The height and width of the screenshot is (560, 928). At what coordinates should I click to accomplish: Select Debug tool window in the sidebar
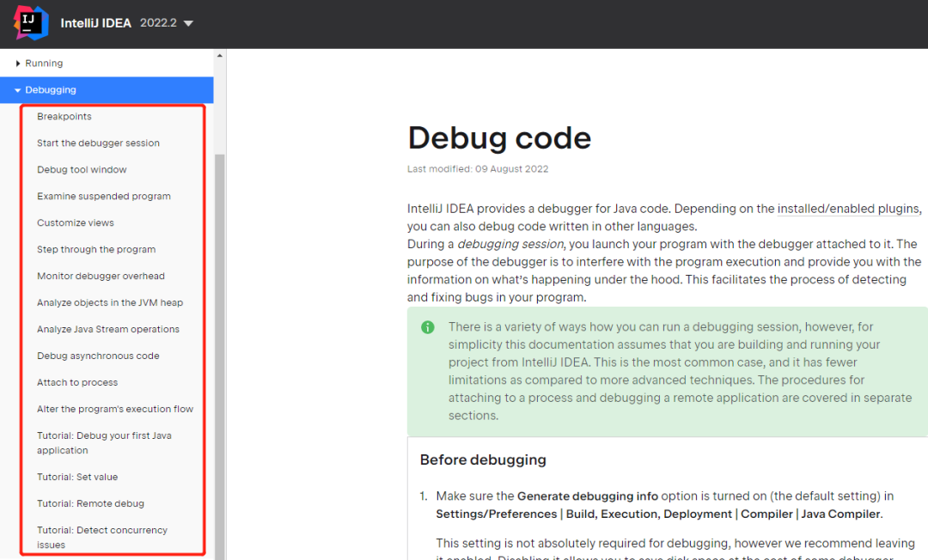coord(82,169)
